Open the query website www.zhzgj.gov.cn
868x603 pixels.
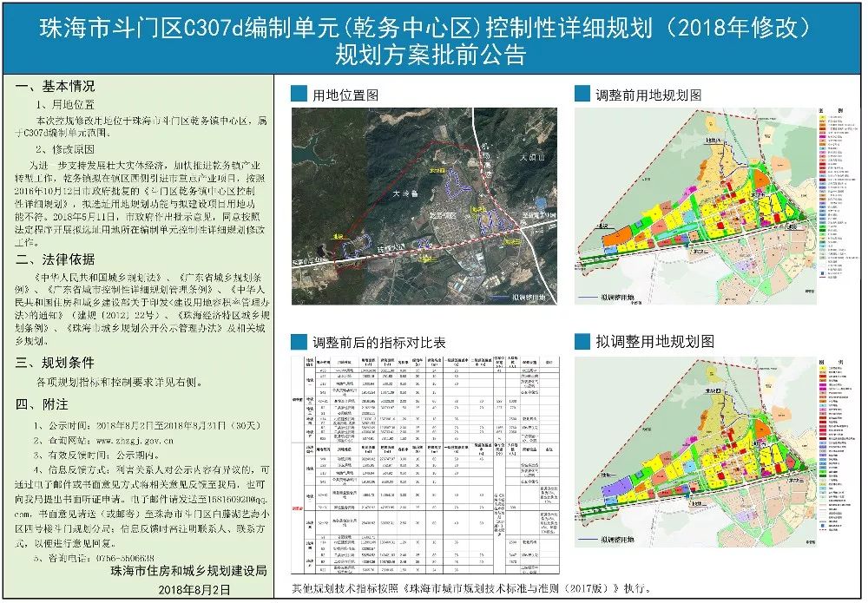[135, 441]
